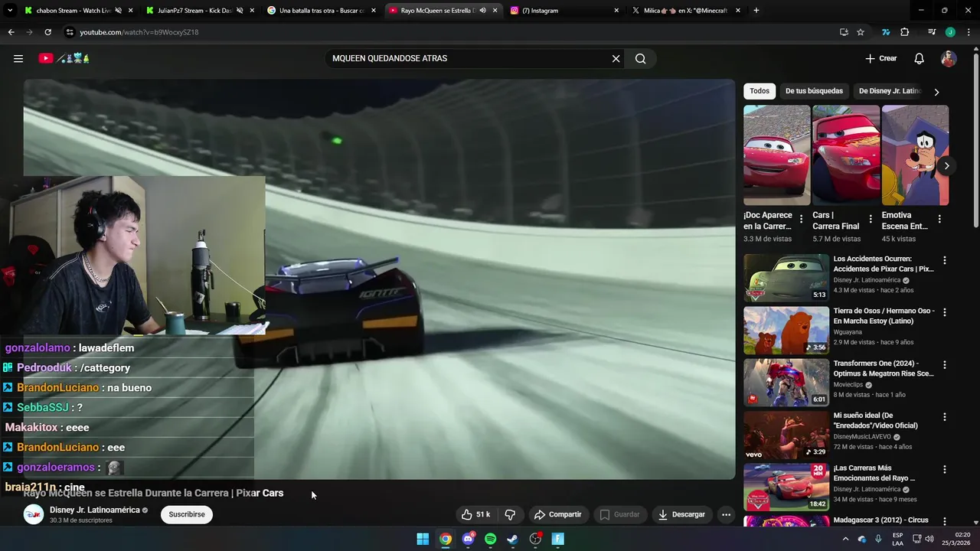Screen dimensions: 980x551
Task: Show next shorts with the arrow
Action: 947,165
